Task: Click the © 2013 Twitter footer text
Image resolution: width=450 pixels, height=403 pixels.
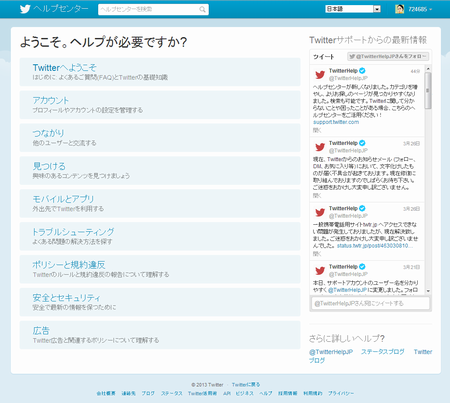Action: coord(207,385)
